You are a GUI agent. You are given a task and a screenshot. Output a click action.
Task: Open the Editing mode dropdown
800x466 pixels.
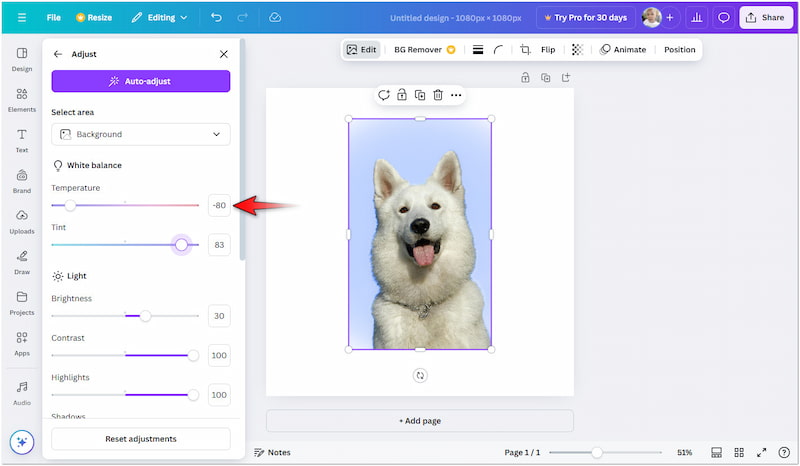158,18
